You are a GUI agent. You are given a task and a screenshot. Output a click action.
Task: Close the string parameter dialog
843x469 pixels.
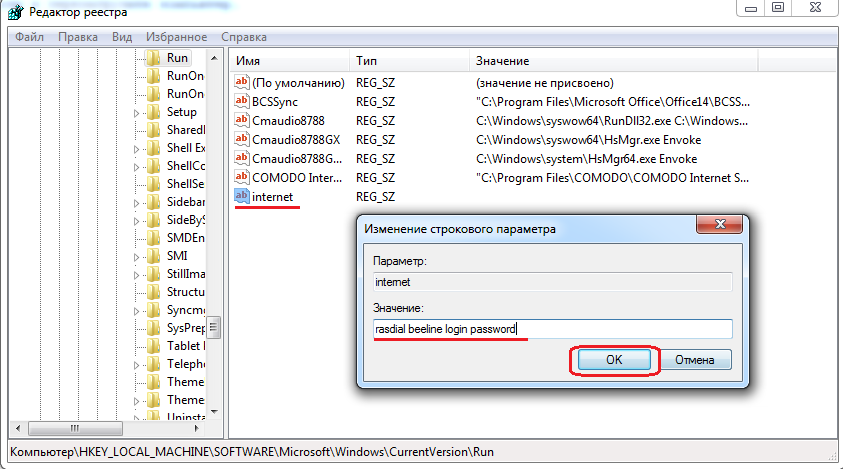point(719,224)
